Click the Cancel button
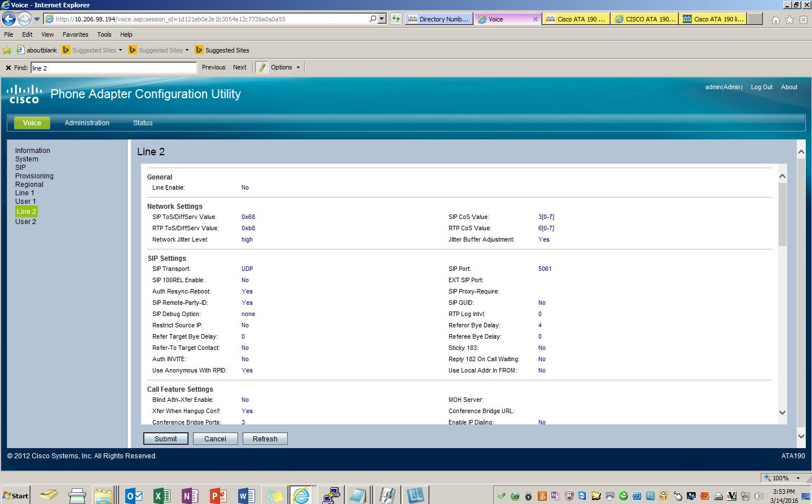 click(215, 439)
